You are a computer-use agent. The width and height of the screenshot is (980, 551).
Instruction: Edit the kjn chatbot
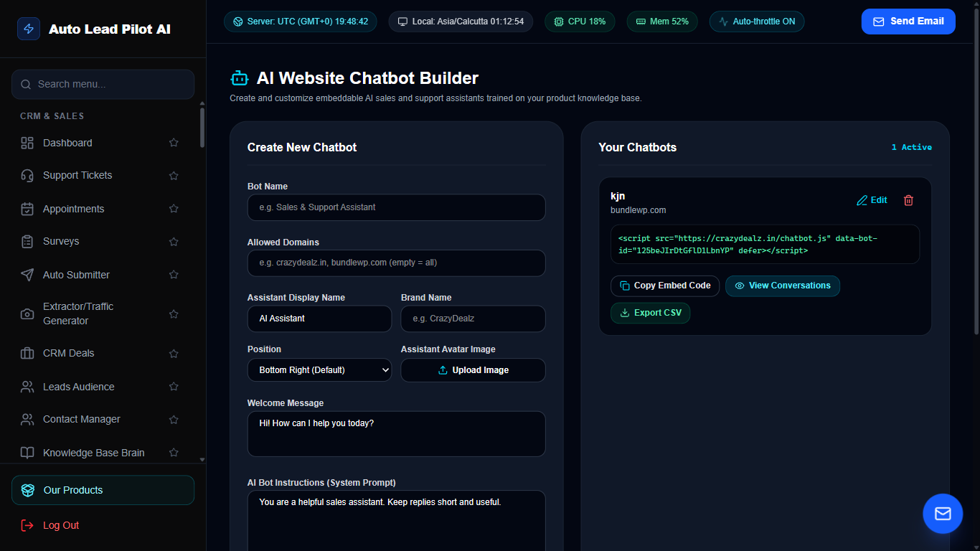tap(872, 200)
